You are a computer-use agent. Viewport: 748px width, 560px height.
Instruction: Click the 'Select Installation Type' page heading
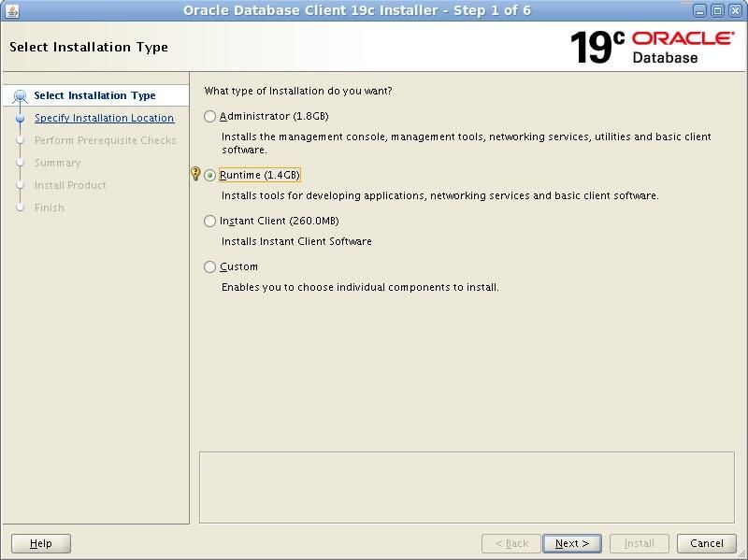tap(89, 48)
